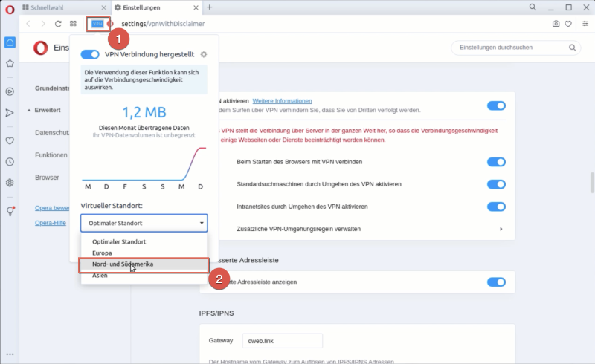Click the Gateway dweb.link input field
This screenshot has height=364, width=595.
coord(283,341)
